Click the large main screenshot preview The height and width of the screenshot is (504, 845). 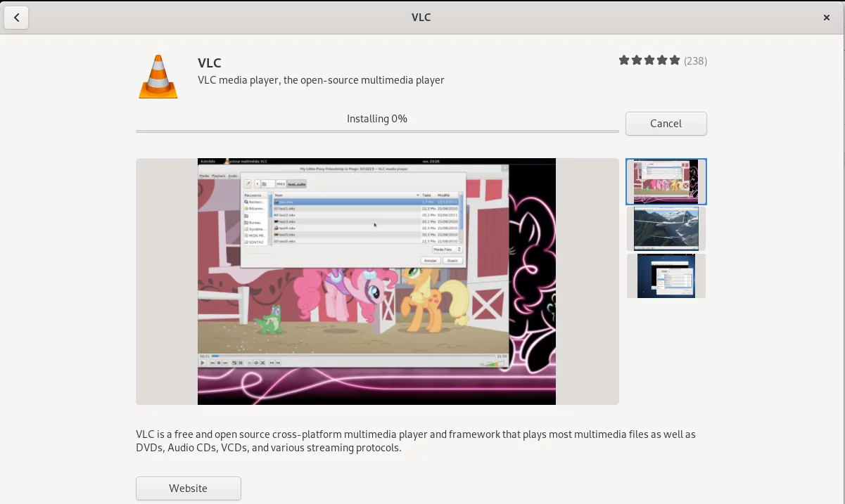click(377, 281)
